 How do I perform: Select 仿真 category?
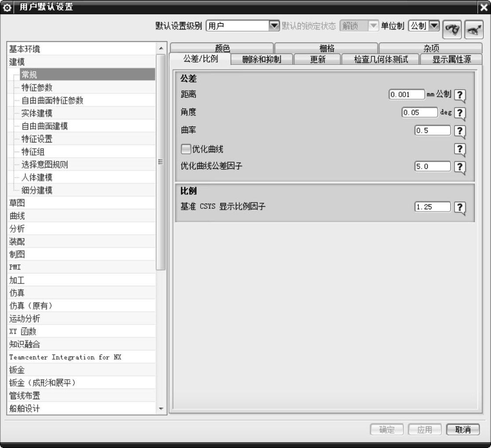point(81,292)
